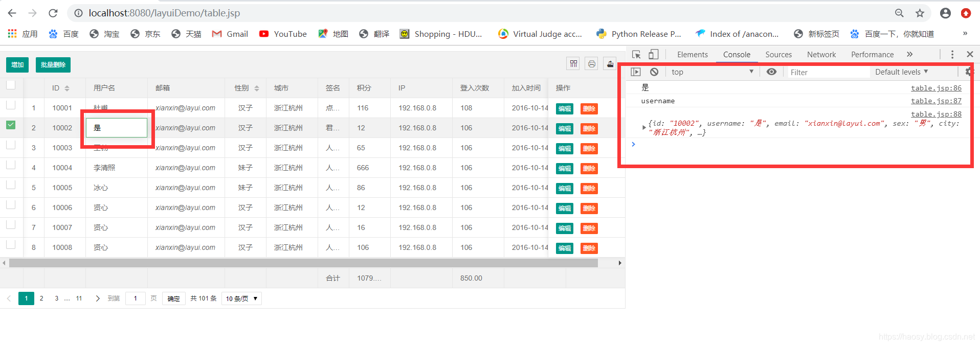Clear the console with the ban icon
Image resolution: width=980 pixels, height=346 pixels.
(654, 72)
